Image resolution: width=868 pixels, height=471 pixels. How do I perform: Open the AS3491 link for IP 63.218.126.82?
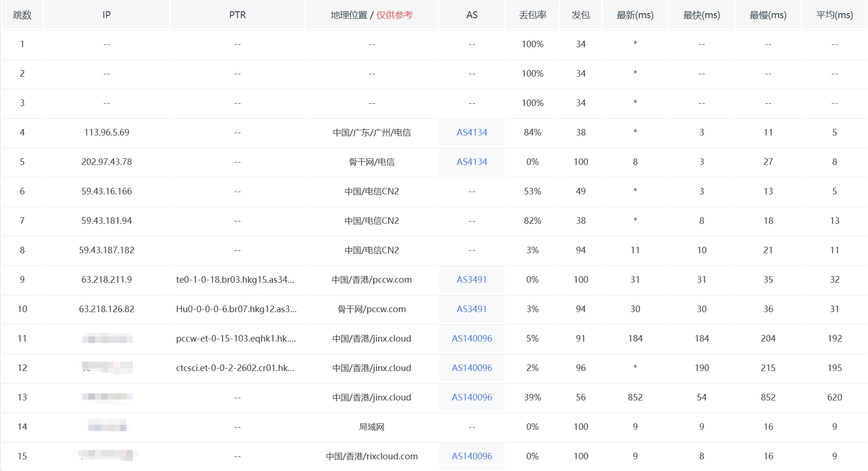click(x=472, y=309)
